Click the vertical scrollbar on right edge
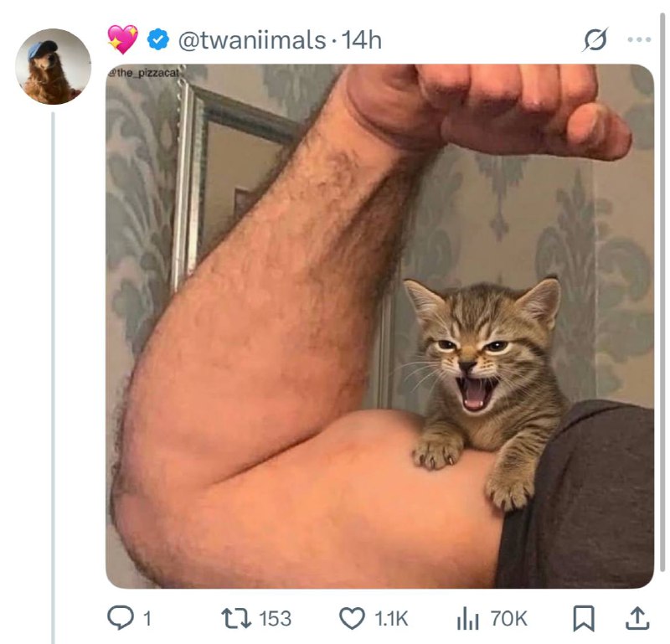 [663, 291]
